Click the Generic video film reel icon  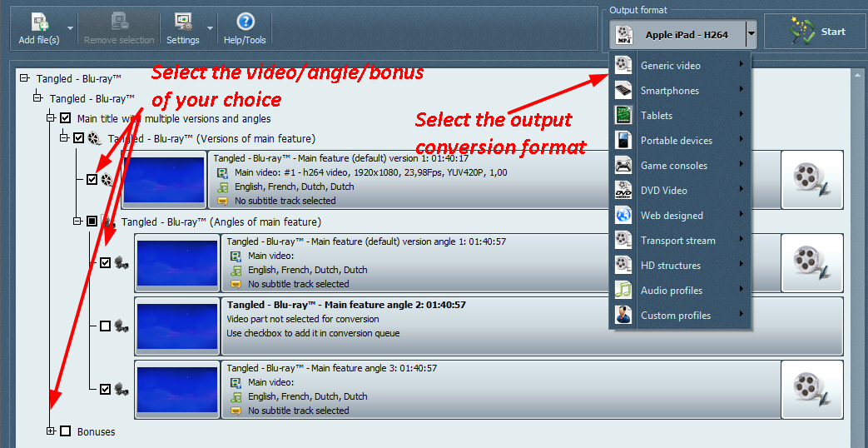point(623,65)
